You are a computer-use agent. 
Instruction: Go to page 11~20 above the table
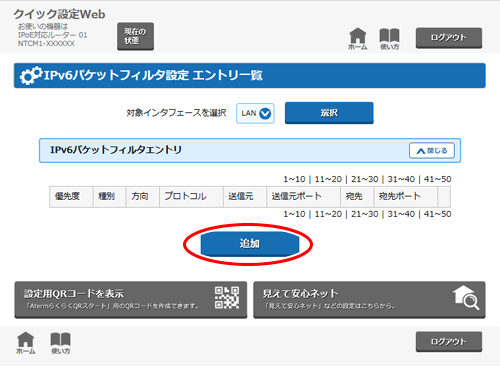pos(328,179)
